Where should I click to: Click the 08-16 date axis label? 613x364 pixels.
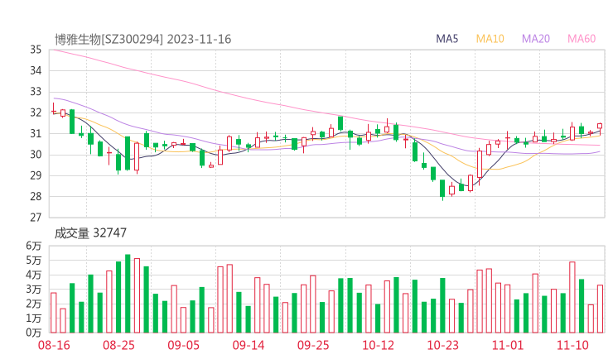54,345
